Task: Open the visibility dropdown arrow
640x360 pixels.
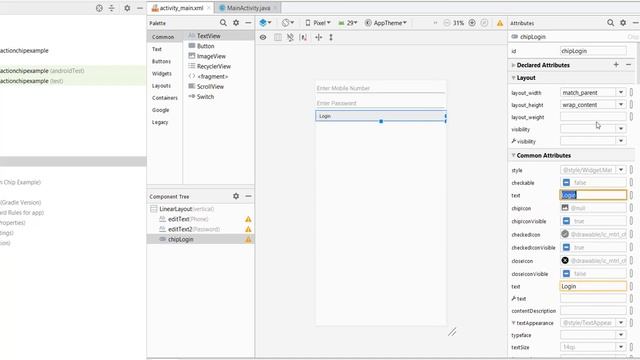Action: point(621,129)
